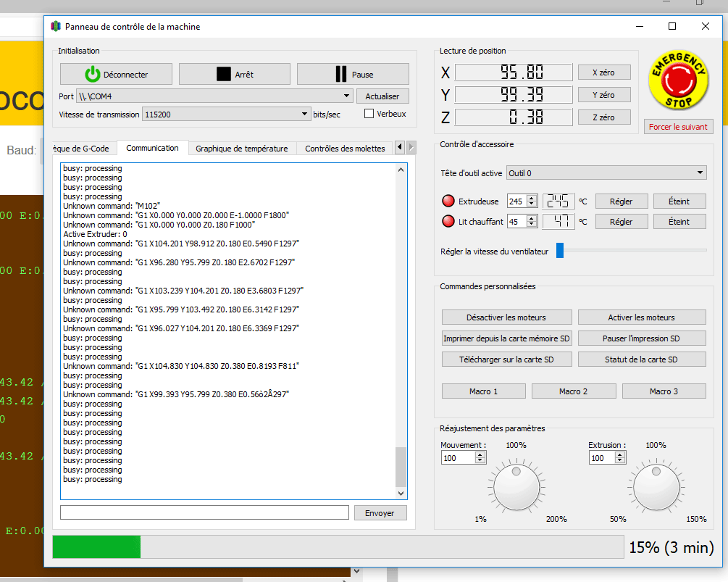Viewport: 728px width, 582px height.
Task: Click Régler for the Extrudeuse
Action: pos(622,201)
